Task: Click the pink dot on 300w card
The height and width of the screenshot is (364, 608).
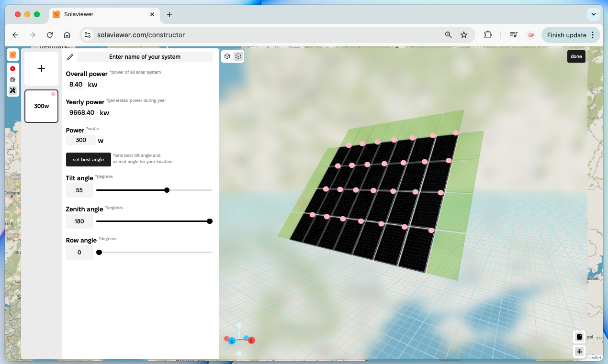Action: pos(54,94)
